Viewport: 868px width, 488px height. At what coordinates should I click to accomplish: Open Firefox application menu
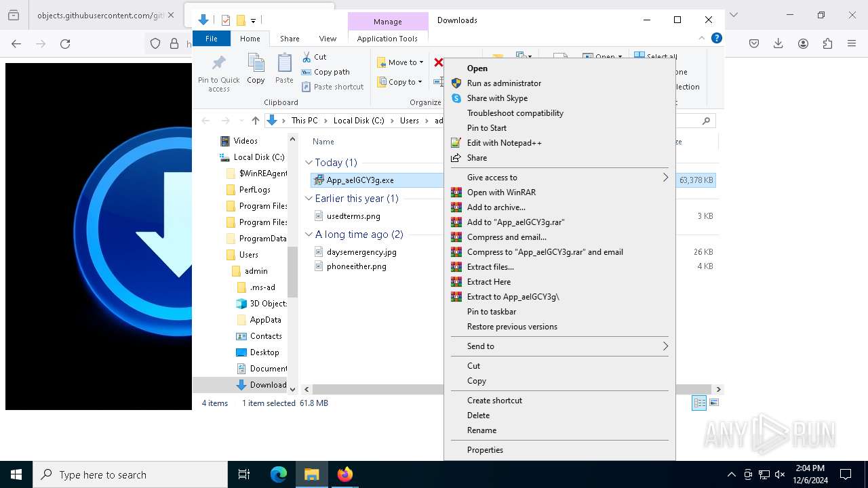point(852,43)
